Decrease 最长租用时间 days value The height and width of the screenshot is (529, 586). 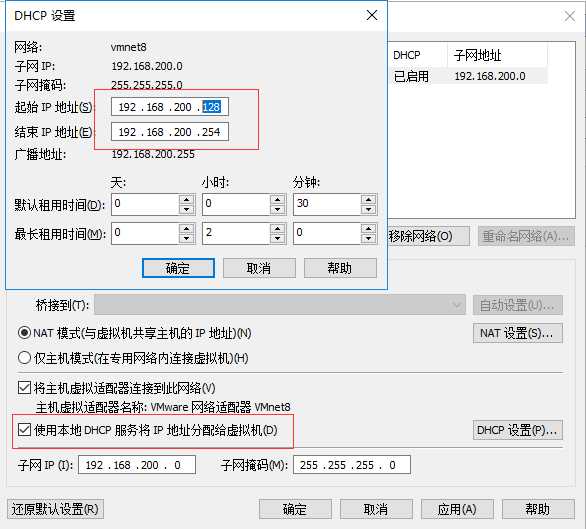pyautogui.click(x=186, y=238)
